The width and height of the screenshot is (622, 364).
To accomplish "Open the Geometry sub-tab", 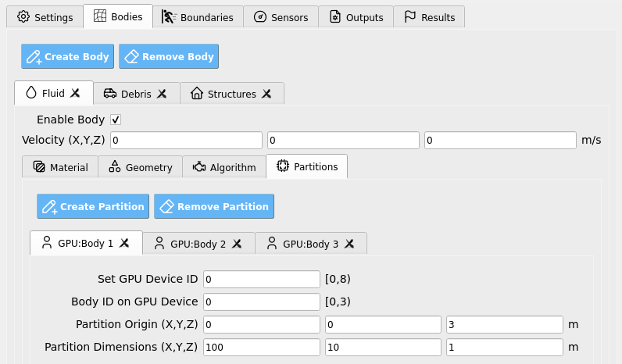I will pos(141,167).
